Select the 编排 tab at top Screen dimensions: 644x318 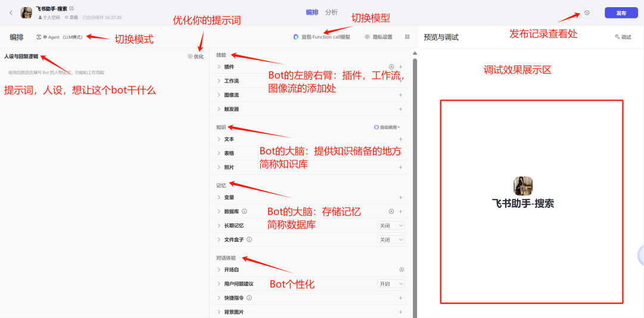312,13
